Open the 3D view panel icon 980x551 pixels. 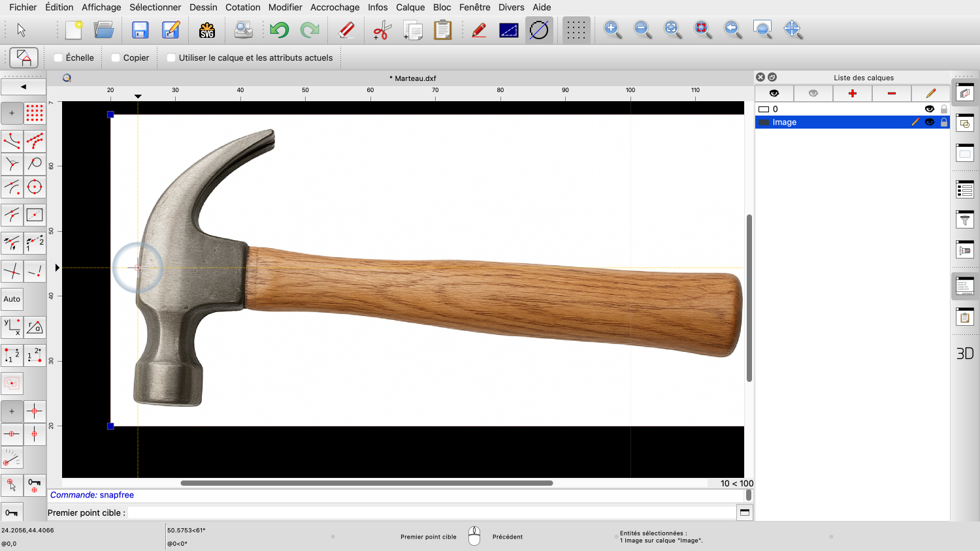pyautogui.click(x=964, y=353)
